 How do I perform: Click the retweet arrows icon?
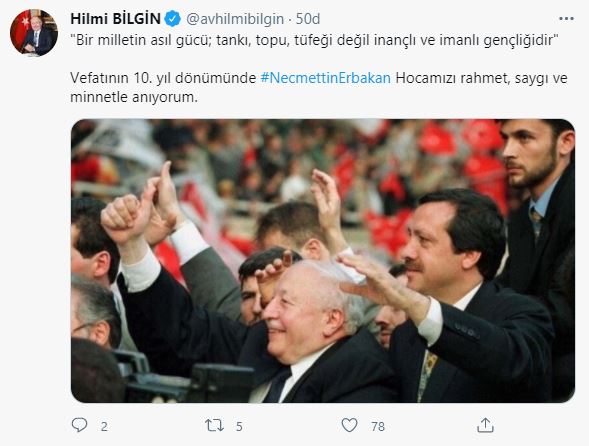pyautogui.click(x=214, y=426)
